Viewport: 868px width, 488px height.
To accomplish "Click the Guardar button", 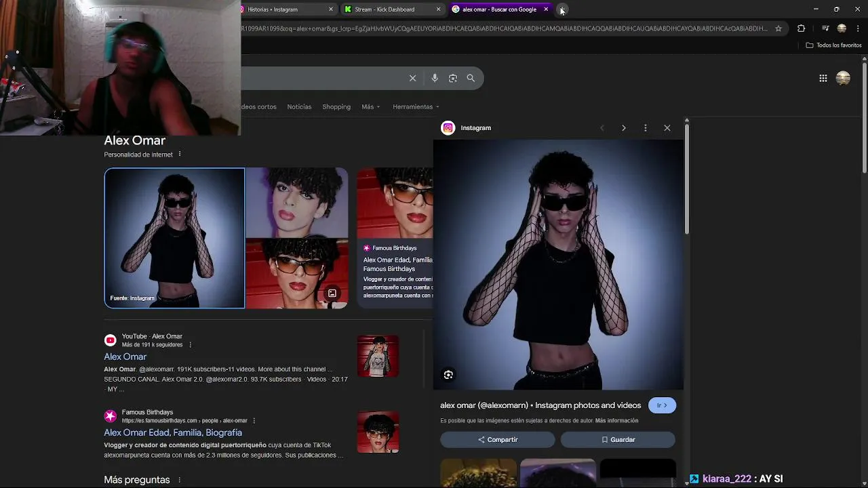I will pyautogui.click(x=618, y=440).
